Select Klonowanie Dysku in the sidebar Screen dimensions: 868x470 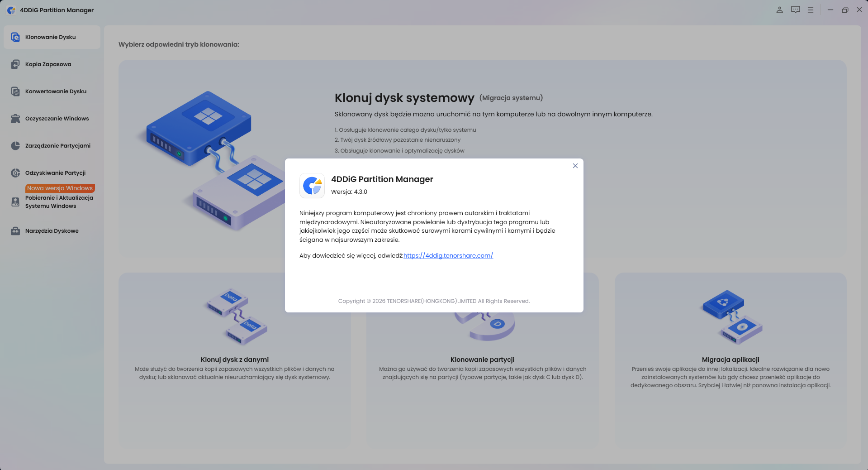(52, 37)
